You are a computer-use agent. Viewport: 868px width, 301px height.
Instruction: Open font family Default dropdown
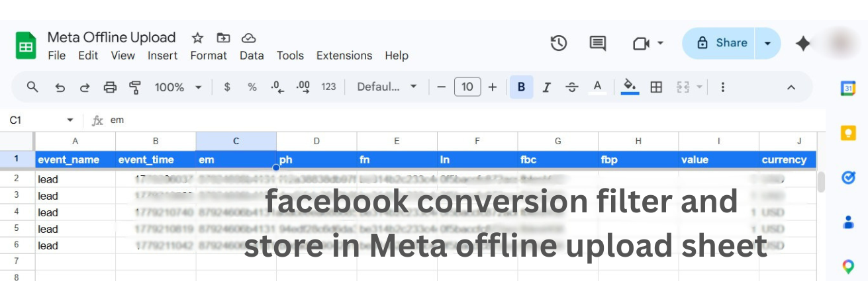pos(387,87)
